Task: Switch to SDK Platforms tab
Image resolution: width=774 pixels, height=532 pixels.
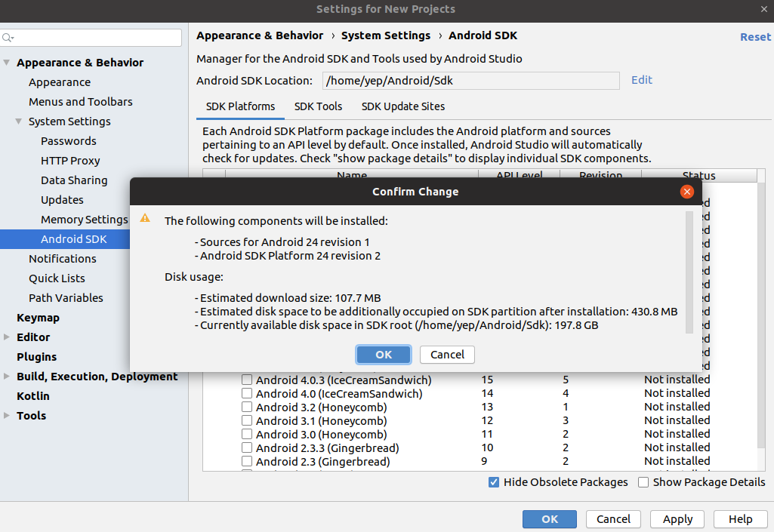Action: click(x=240, y=106)
